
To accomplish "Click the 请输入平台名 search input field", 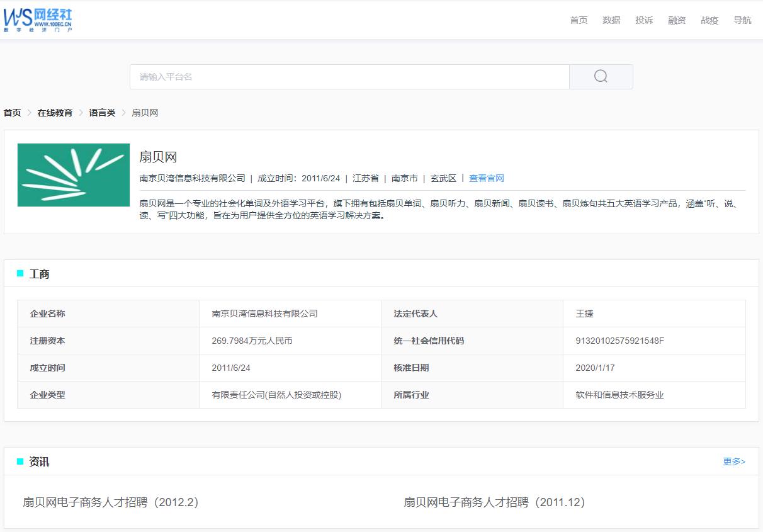I will click(350, 76).
